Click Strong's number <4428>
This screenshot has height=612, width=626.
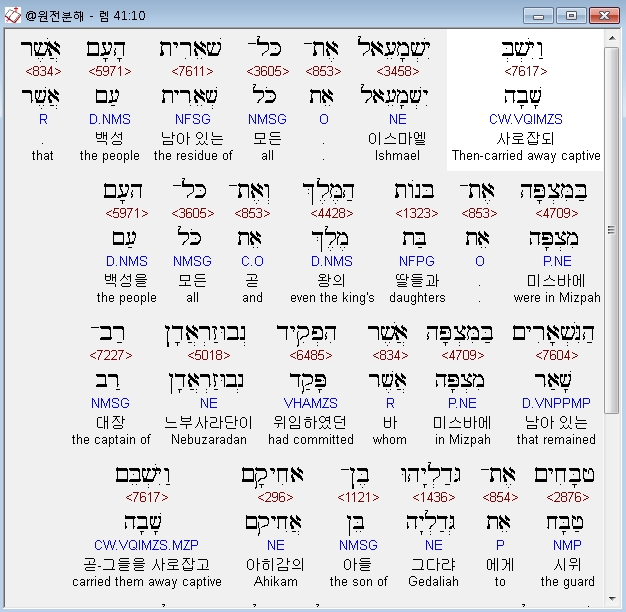point(332,214)
